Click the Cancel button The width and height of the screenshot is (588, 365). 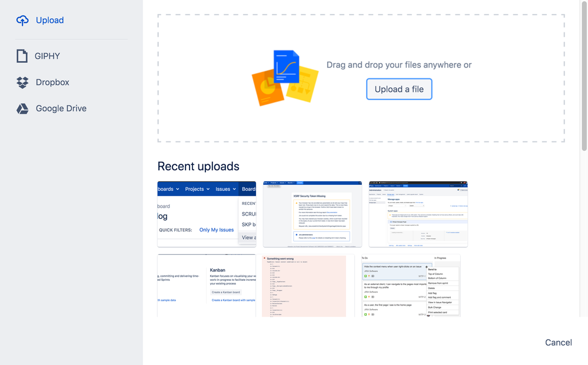point(559,343)
